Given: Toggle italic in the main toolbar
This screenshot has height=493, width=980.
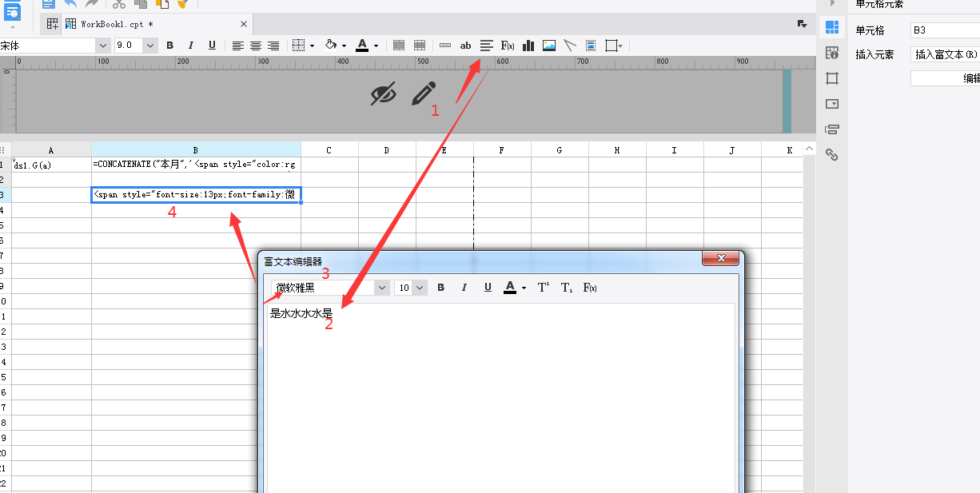Looking at the screenshot, I should pyautogui.click(x=191, y=46).
